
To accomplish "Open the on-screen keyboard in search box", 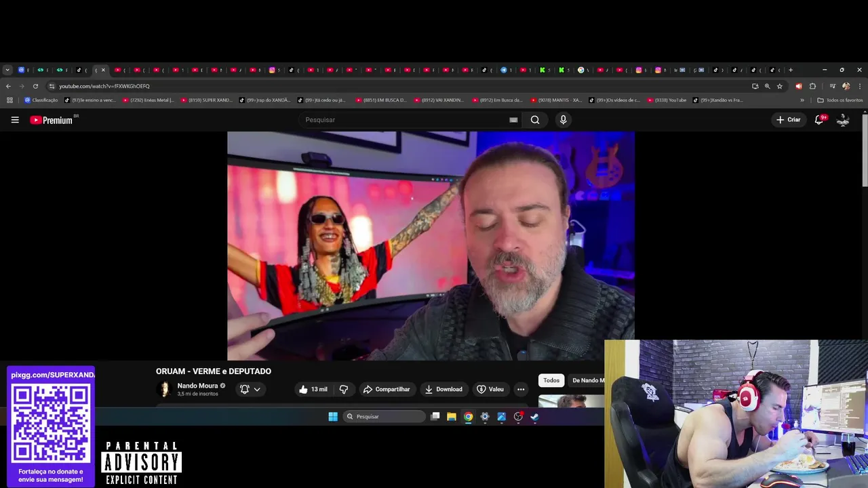I will 513,120.
